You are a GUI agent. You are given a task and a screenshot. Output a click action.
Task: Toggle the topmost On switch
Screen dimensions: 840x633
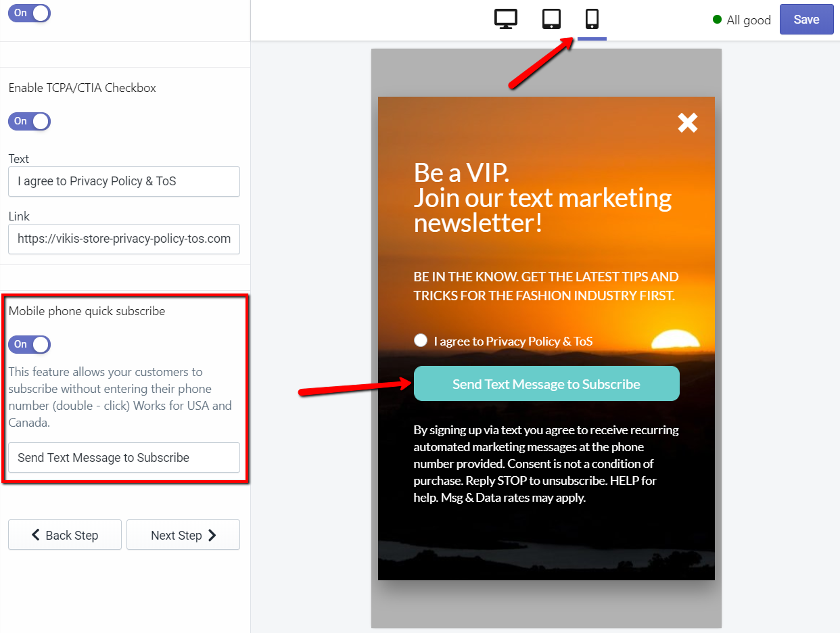tap(29, 13)
